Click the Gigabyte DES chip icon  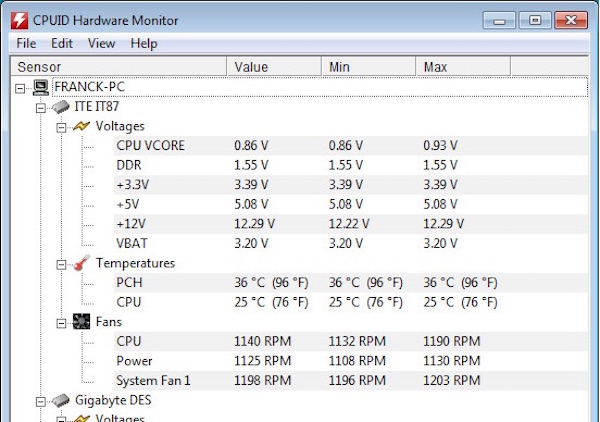(x=60, y=400)
